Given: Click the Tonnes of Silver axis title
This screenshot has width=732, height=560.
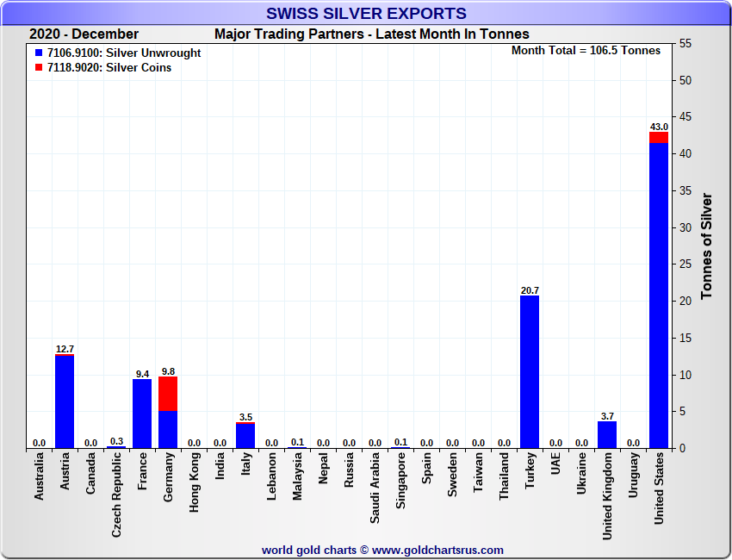Looking at the screenshot, I should pos(707,246).
